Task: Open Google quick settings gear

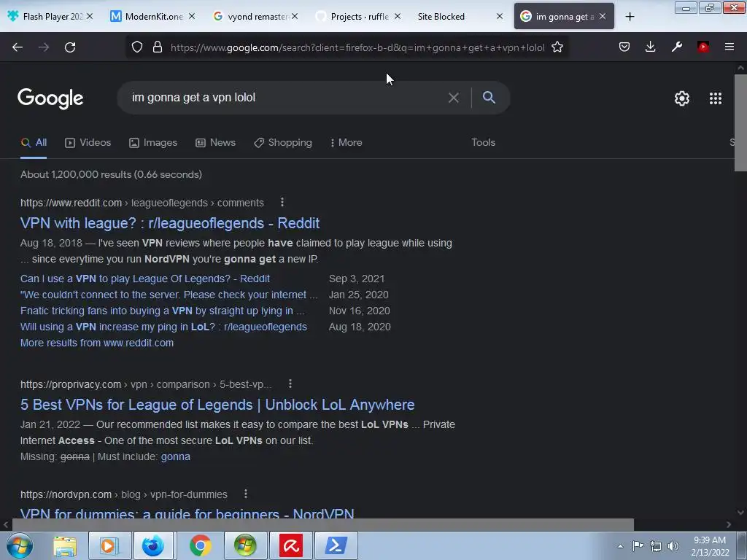Action: pos(682,98)
